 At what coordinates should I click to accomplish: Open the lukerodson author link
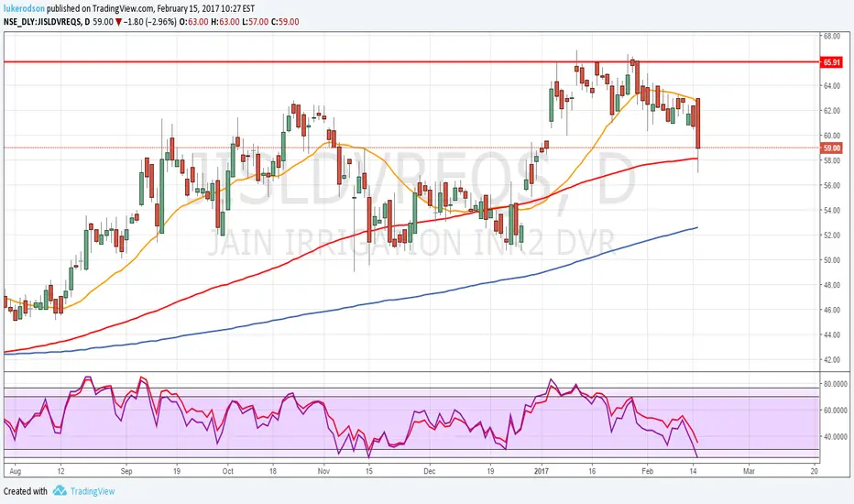24,9
